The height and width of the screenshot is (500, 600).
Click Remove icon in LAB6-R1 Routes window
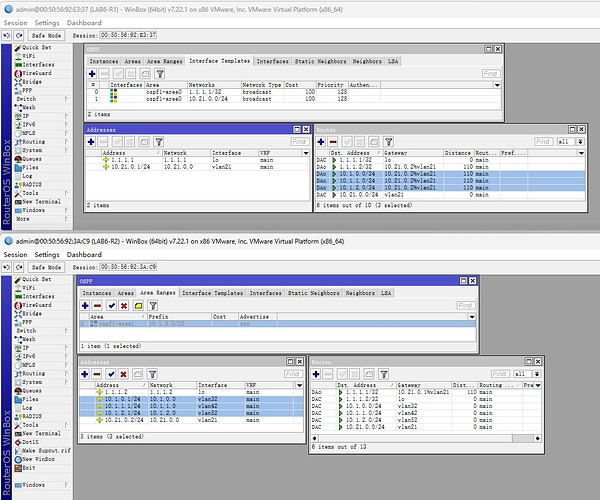(333, 142)
